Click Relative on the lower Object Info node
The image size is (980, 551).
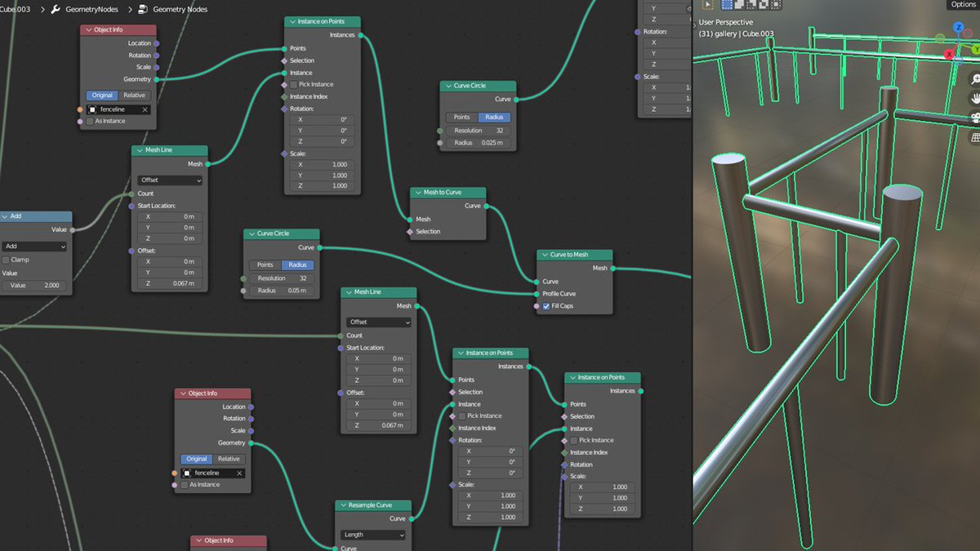pyautogui.click(x=229, y=459)
